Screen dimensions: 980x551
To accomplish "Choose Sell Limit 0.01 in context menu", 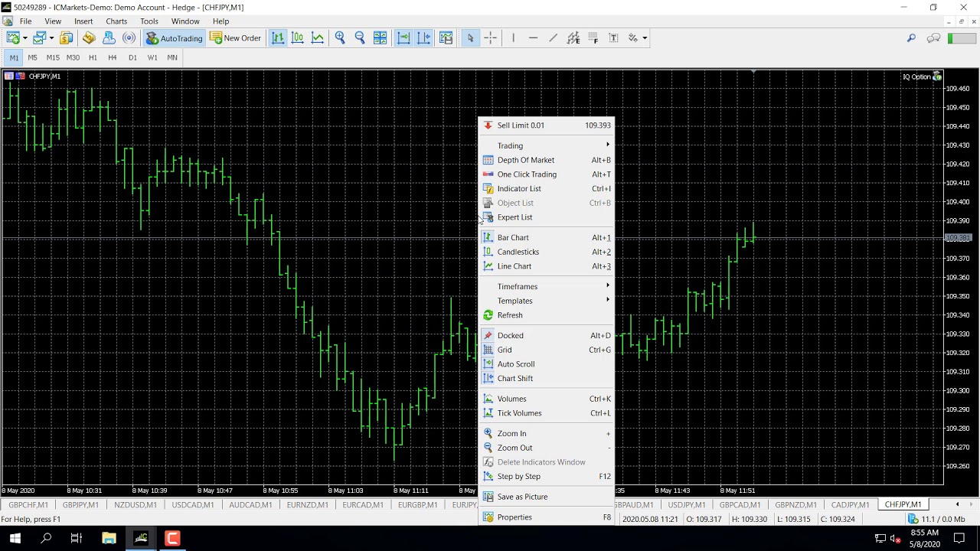I will tap(547, 126).
